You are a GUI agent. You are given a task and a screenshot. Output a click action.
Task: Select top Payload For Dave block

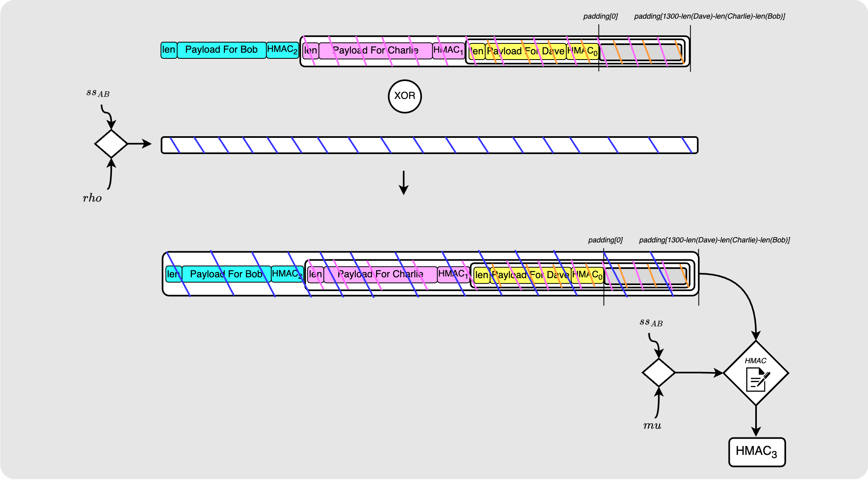[526, 51]
